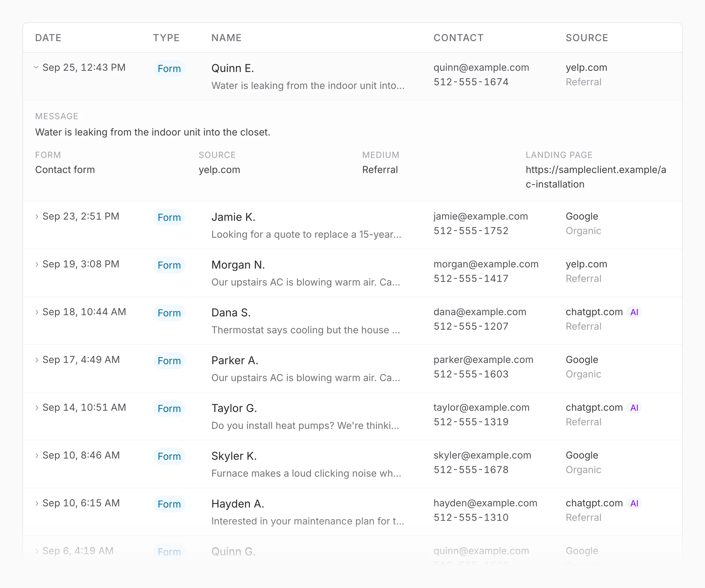Expand the Sep 23, 2:51 PM row
This screenshot has height=588, width=705.
(x=37, y=217)
